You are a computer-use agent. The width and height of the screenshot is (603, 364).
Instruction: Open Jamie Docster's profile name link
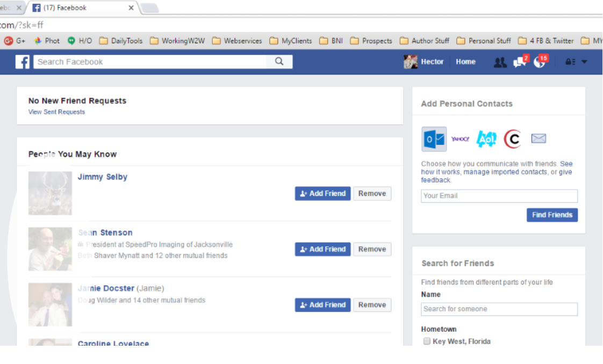point(106,288)
